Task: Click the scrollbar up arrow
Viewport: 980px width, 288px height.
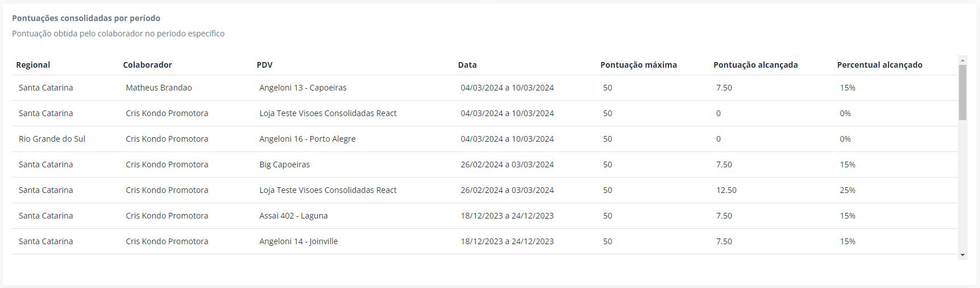Action: (962, 60)
